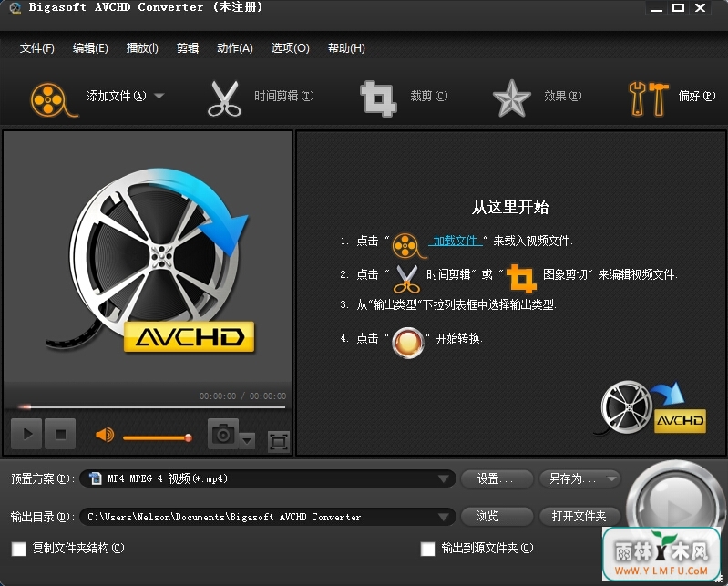Click the Add File film reel icon

(53, 99)
